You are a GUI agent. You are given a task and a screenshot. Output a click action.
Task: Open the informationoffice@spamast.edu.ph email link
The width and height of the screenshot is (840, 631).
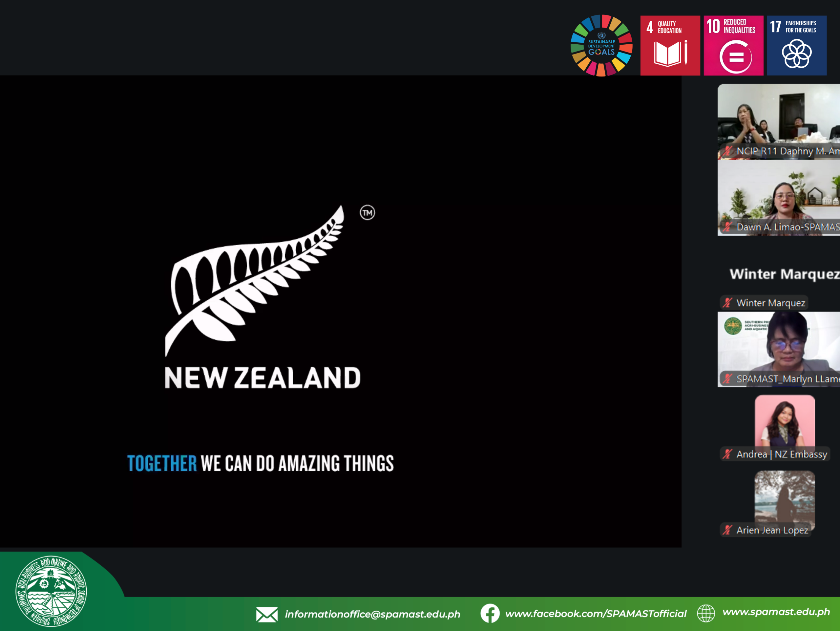click(372, 614)
